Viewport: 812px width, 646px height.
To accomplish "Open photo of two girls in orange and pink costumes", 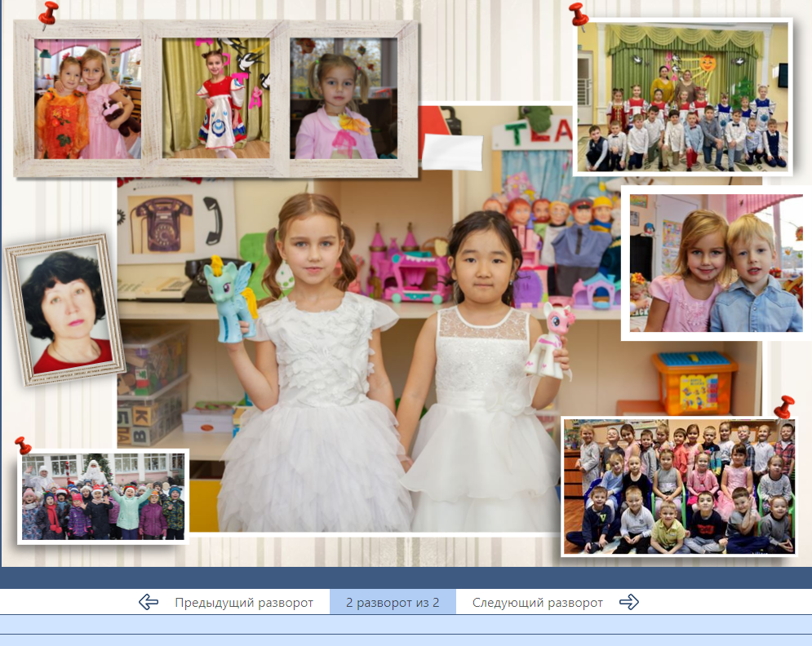I will [87, 99].
